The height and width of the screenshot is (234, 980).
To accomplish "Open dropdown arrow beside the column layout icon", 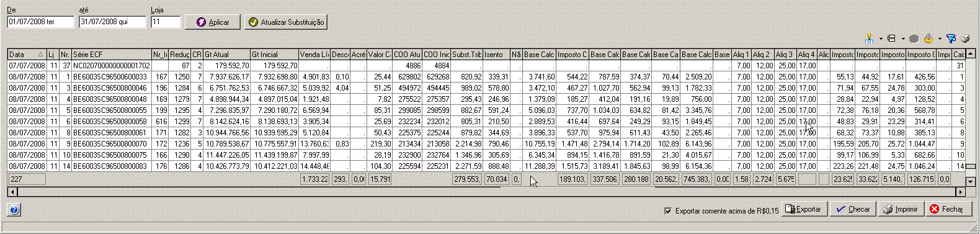I will (903, 38).
